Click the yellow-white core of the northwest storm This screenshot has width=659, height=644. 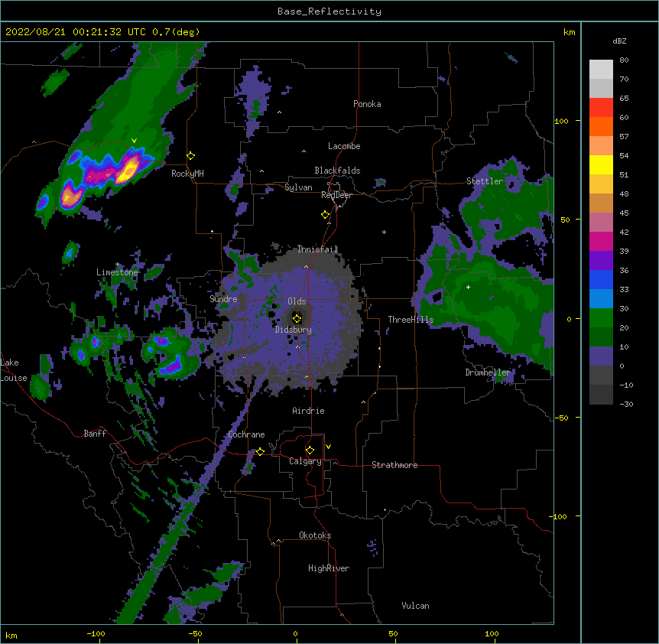tap(128, 169)
